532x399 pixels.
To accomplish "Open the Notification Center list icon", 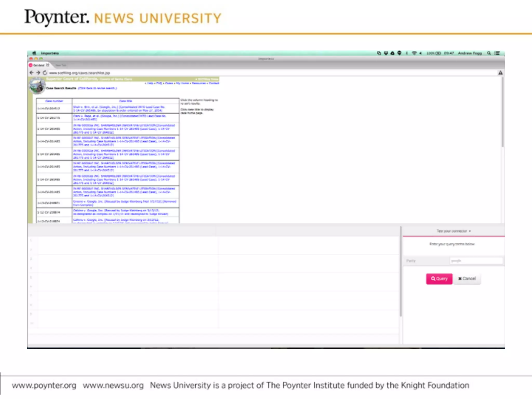I will click(x=497, y=53).
